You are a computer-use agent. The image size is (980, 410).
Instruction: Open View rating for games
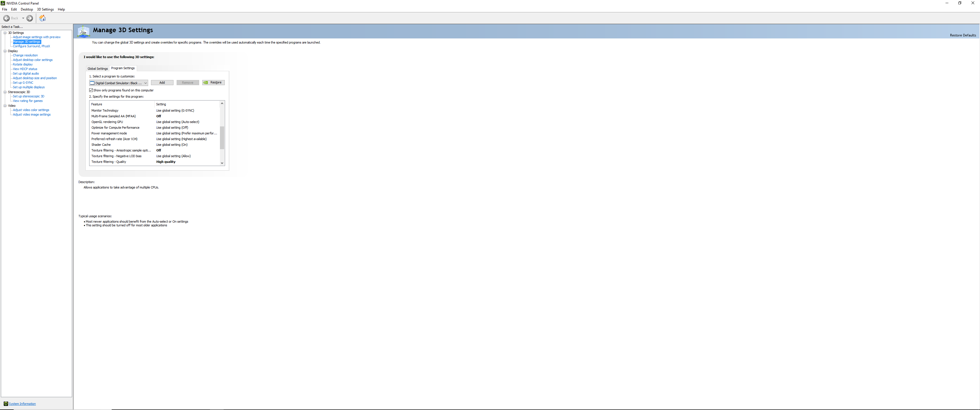point(28,101)
